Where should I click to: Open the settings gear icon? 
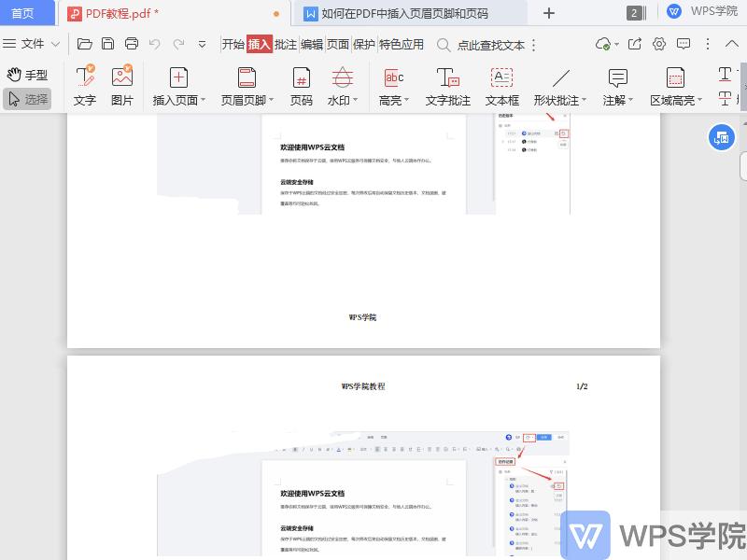pos(658,44)
